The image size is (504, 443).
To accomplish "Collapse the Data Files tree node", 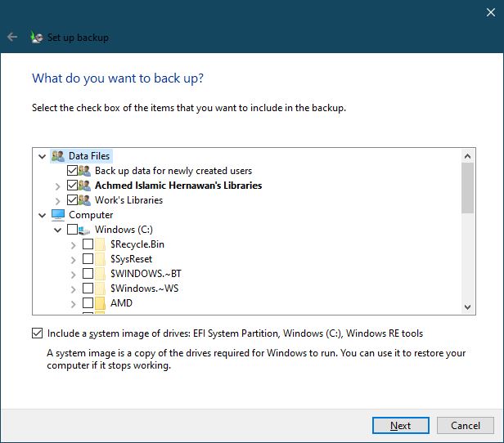I will click(42, 156).
